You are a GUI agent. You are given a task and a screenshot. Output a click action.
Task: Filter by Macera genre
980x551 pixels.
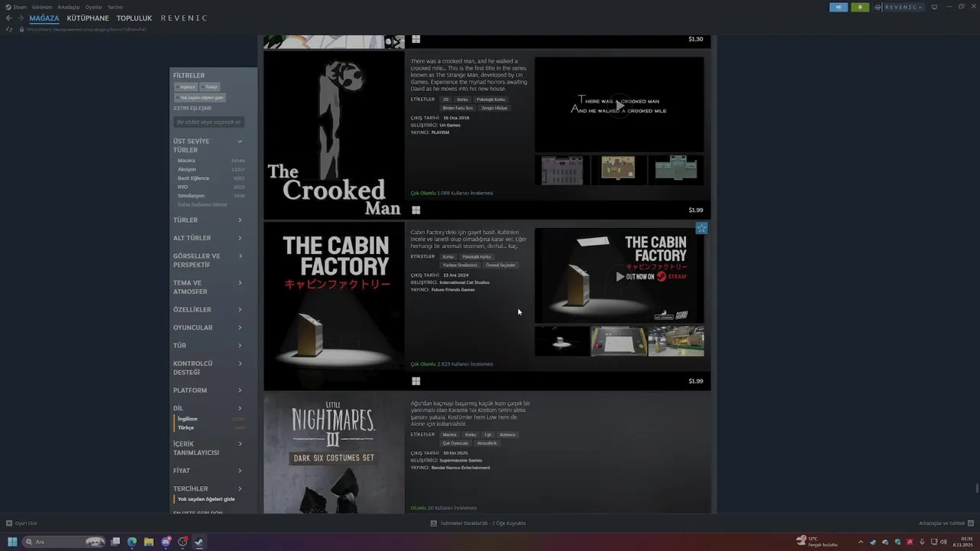pos(211,161)
